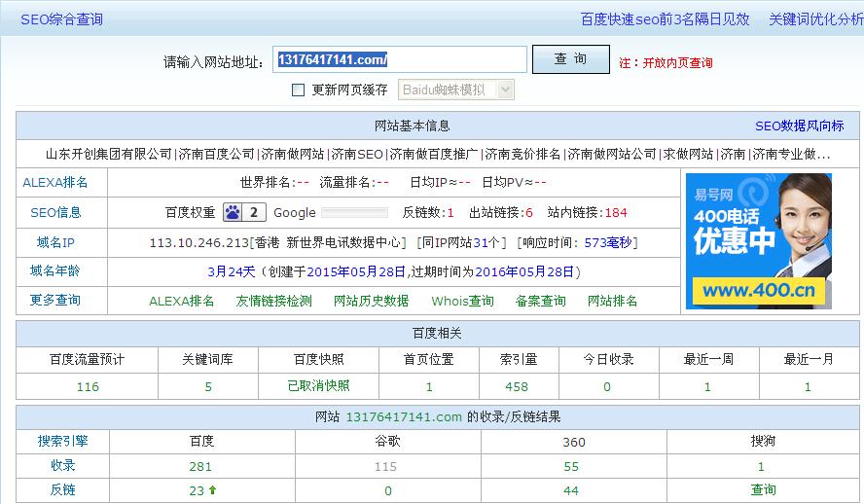
Task: Click the green up arrow beside 23
Action: click(212, 490)
